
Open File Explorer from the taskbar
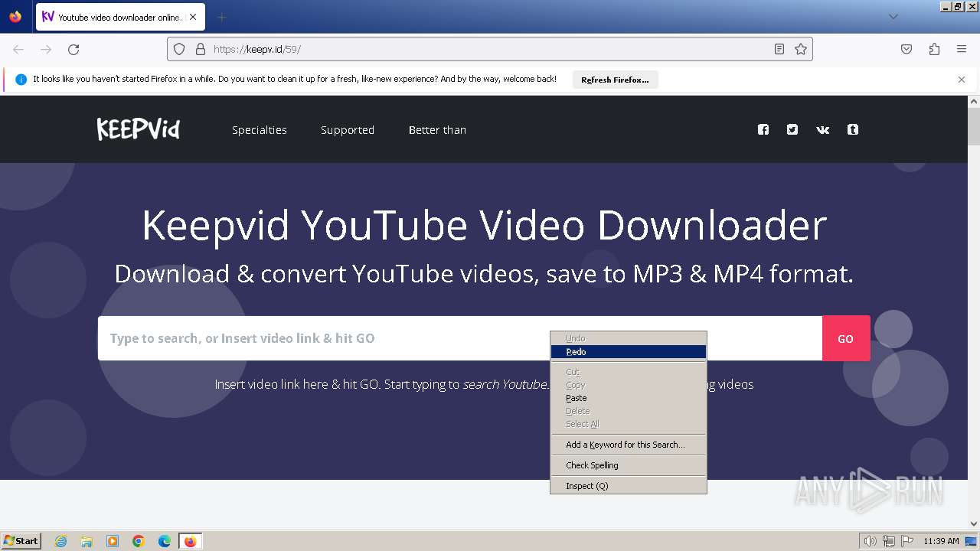[87, 541]
